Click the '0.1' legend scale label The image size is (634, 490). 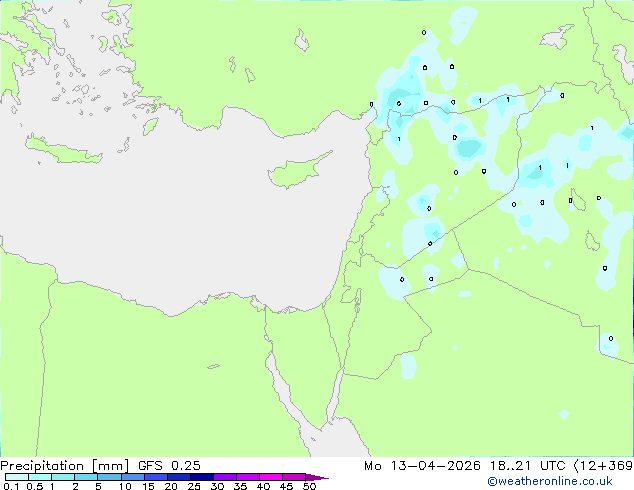(x=11, y=486)
